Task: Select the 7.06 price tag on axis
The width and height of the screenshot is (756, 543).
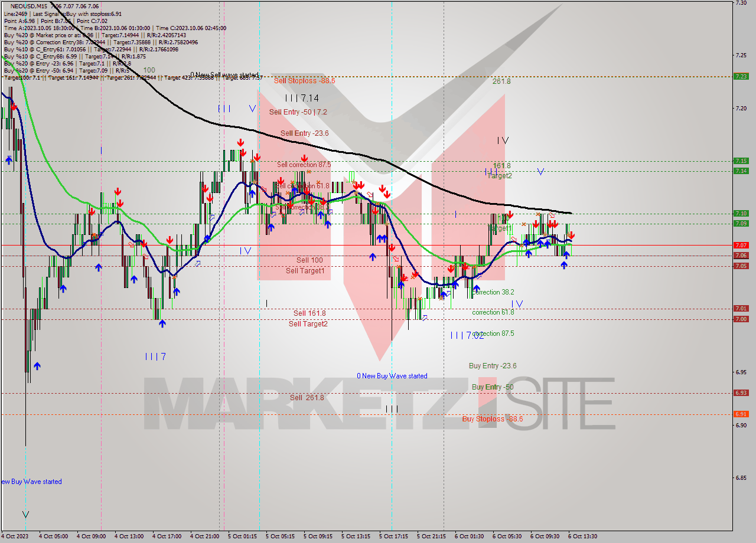Action: [741, 256]
